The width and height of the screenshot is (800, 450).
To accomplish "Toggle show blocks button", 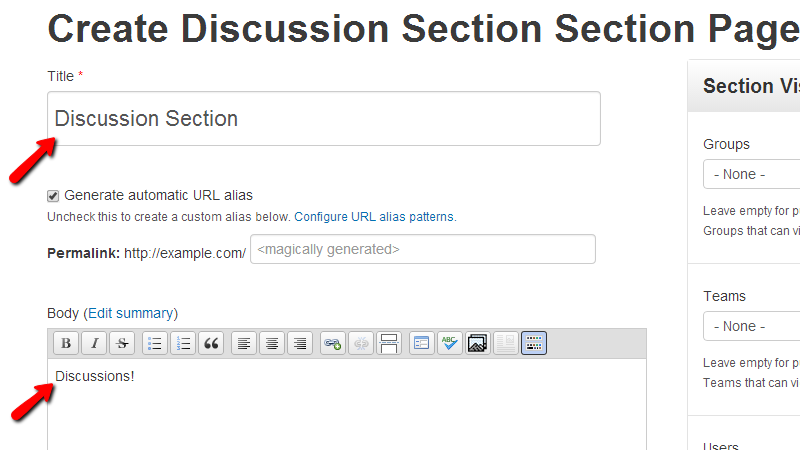I will (x=534, y=343).
